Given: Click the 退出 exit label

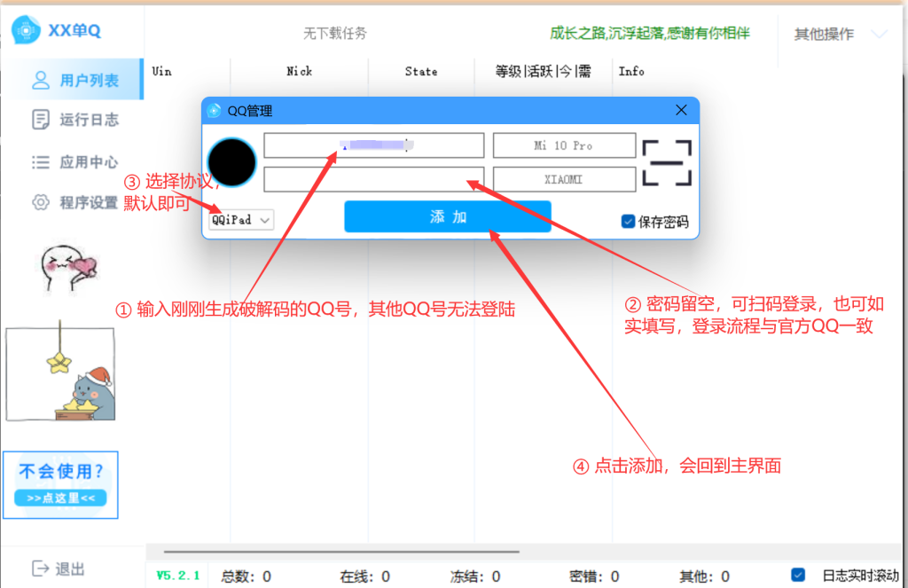Looking at the screenshot, I should point(70,569).
